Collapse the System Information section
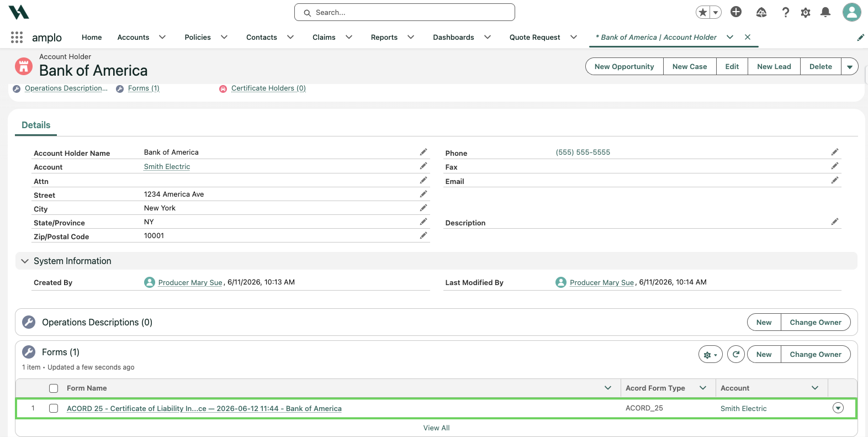The width and height of the screenshot is (868, 437). pos(25,261)
